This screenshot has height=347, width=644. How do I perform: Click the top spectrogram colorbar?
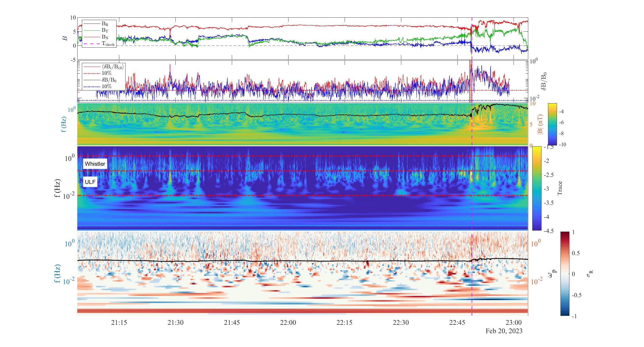552,124
